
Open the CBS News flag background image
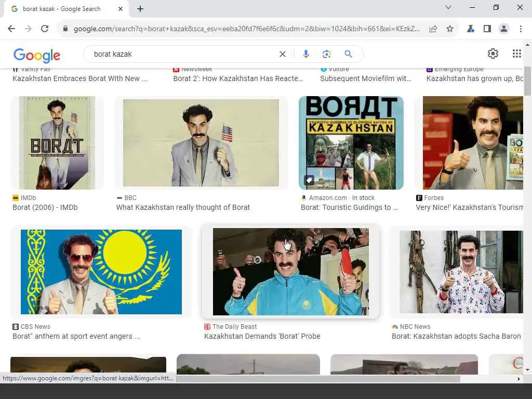click(101, 272)
